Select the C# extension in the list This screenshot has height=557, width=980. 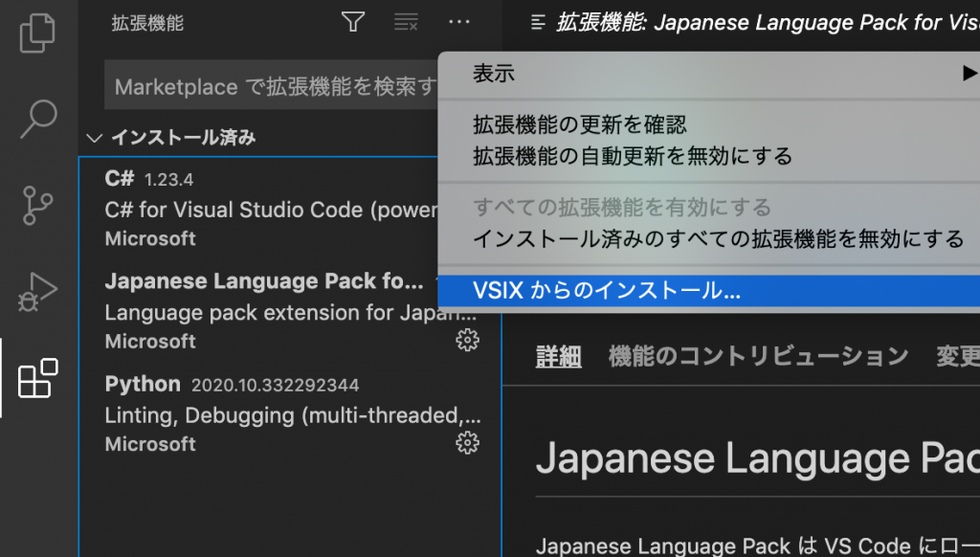[258, 209]
